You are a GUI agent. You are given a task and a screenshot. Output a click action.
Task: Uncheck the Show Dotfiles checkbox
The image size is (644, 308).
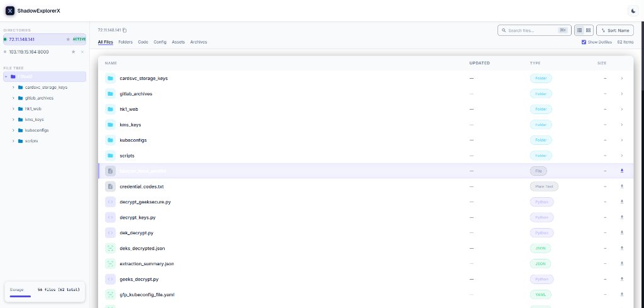pos(584,42)
